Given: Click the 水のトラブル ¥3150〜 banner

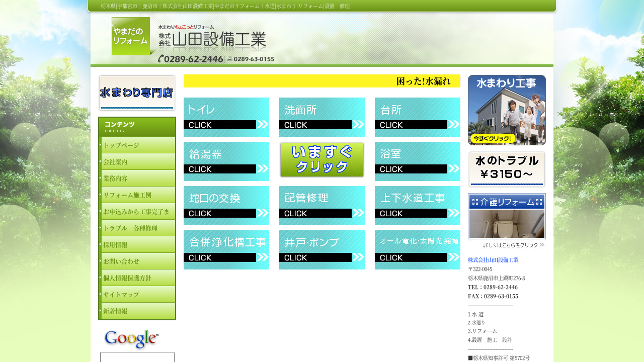Looking at the screenshot, I should click(507, 169).
